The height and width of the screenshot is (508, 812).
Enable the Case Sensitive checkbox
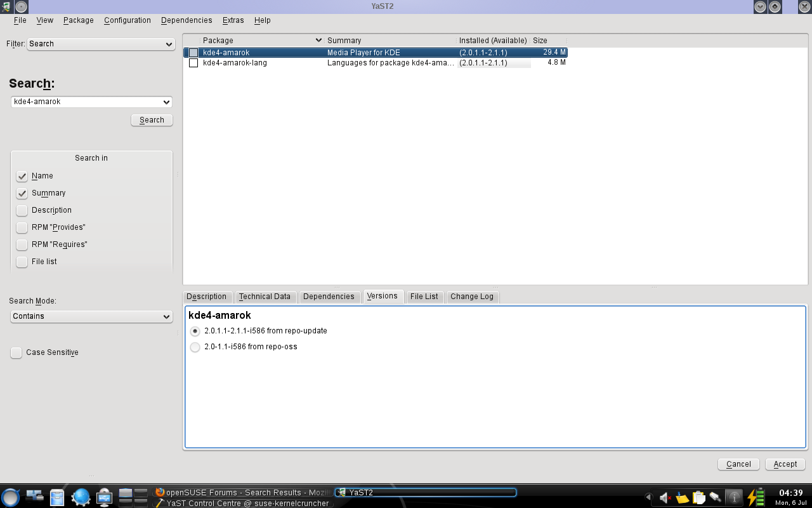tap(16, 352)
